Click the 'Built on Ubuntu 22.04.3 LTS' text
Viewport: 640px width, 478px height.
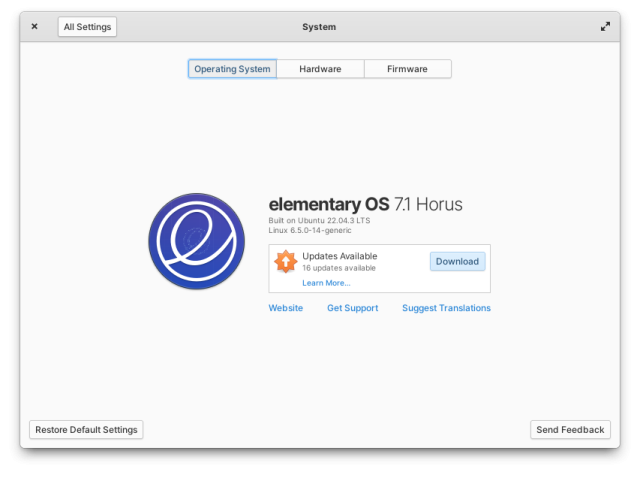pos(319,220)
